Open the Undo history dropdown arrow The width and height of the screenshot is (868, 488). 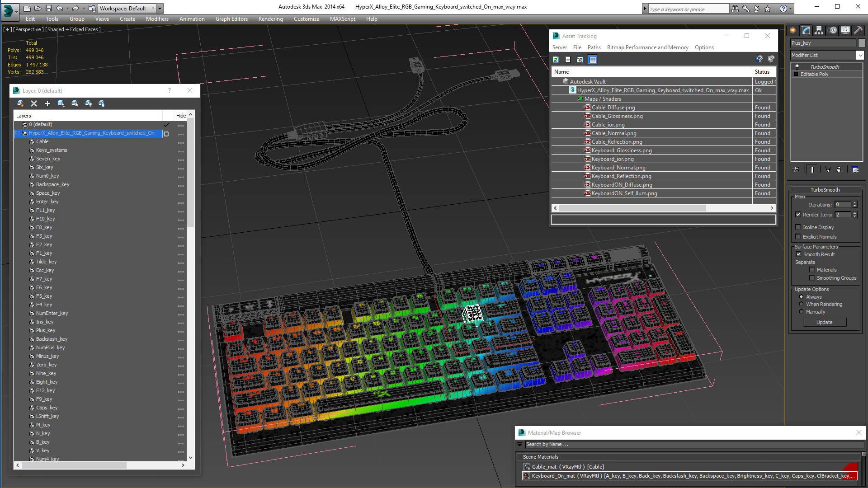point(67,8)
